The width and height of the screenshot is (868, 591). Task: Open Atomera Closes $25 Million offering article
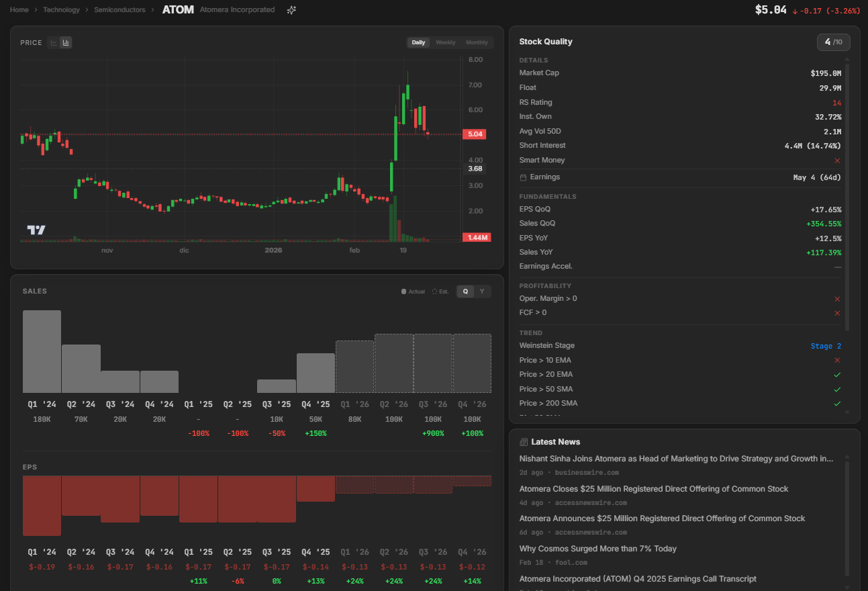click(654, 489)
